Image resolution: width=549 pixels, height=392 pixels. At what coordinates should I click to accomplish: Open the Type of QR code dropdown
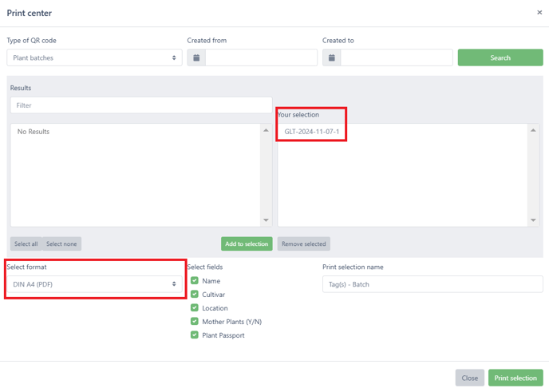94,57
